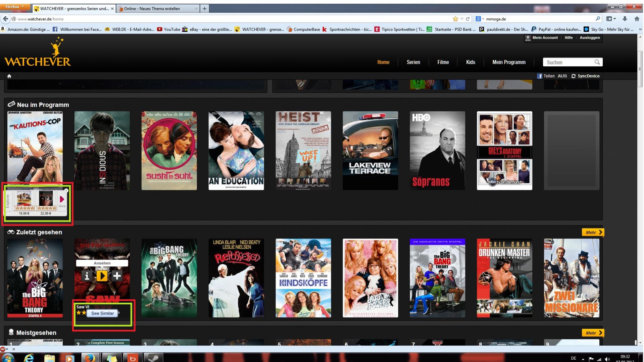Image resolution: width=644 pixels, height=362 pixels.
Task: Click the SyncDevice refresh icon
Action: (574, 76)
